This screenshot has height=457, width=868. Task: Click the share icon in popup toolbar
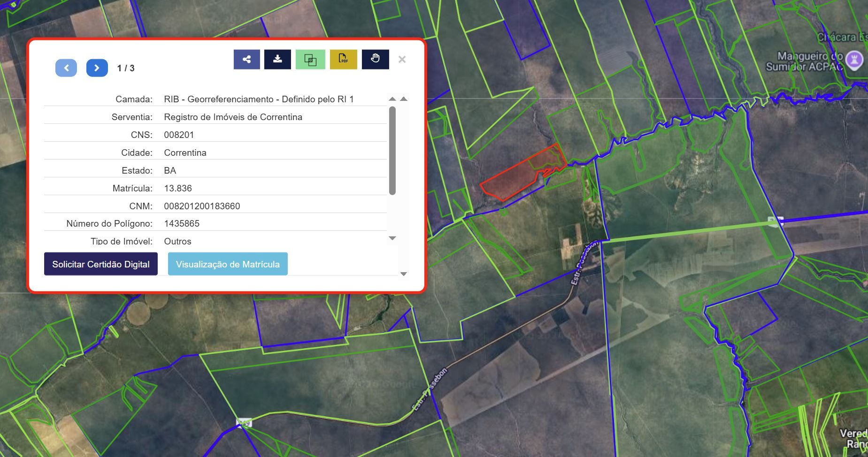(247, 60)
